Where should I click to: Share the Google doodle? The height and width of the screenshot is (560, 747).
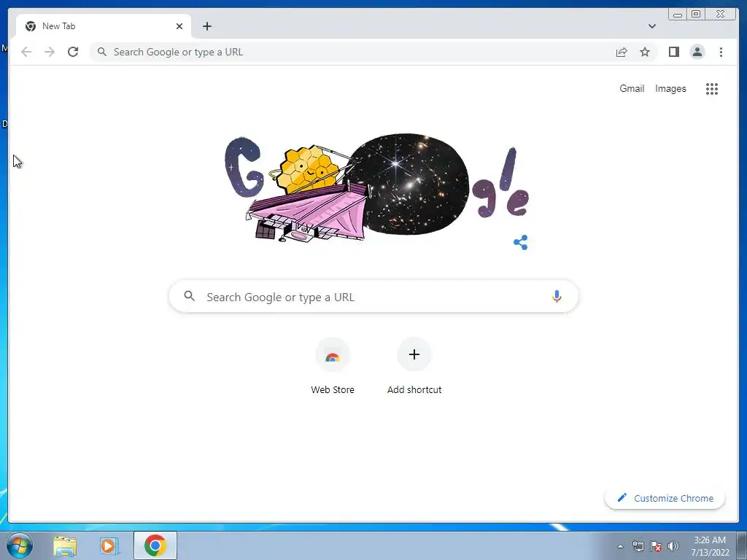(521, 242)
